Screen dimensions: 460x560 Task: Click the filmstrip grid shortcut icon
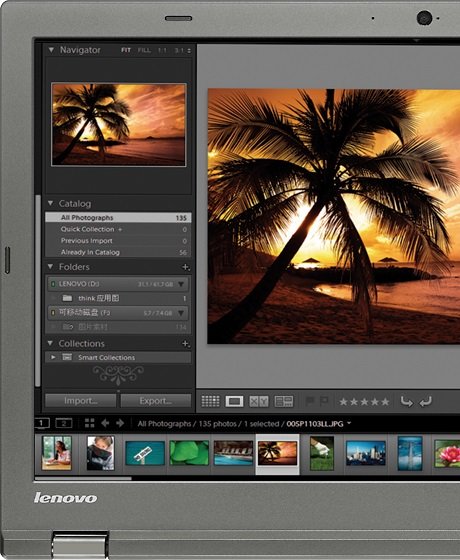coord(90,423)
